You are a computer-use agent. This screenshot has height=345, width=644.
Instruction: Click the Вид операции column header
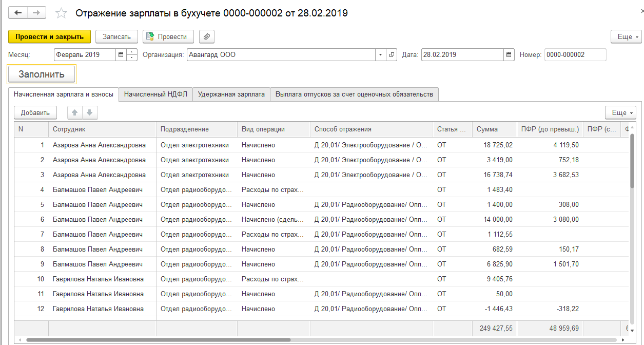pos(274,129)
